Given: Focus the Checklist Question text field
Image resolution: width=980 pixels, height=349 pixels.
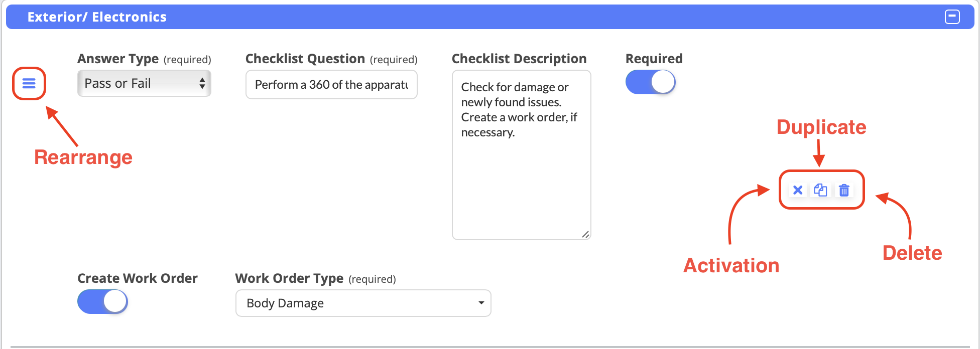Looking at the screenshot, I should (x=331, y=85).
